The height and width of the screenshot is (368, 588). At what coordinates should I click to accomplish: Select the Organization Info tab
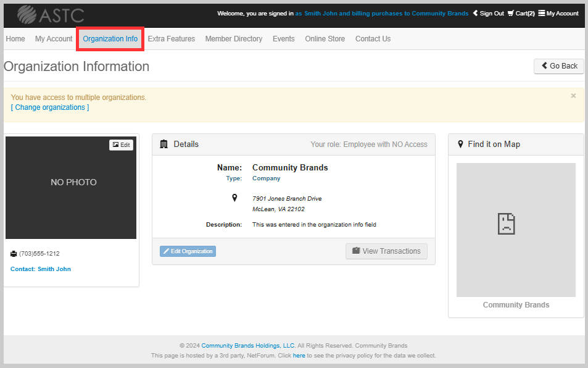tap(110, 39)
